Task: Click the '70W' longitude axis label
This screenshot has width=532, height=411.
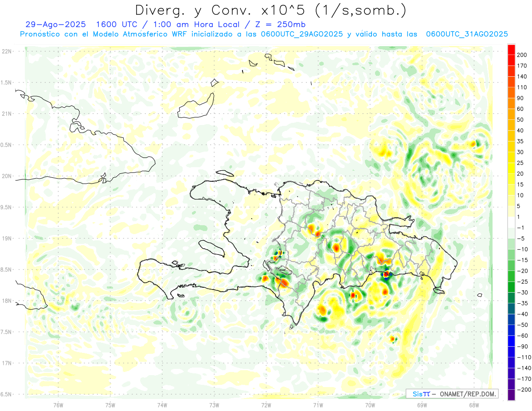Action: pyautogui.click(x=370, y=405)
